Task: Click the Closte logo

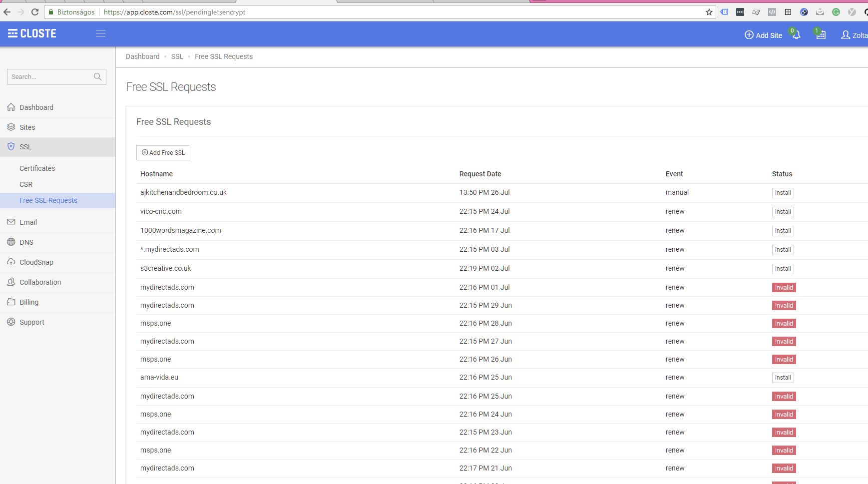Action: 32,33
